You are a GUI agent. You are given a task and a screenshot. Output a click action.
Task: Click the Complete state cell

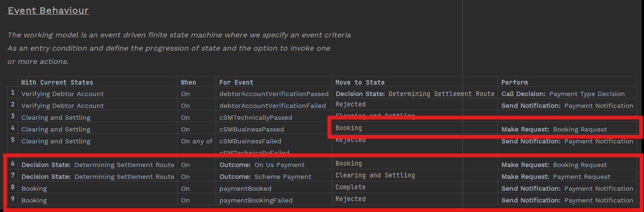350,187
